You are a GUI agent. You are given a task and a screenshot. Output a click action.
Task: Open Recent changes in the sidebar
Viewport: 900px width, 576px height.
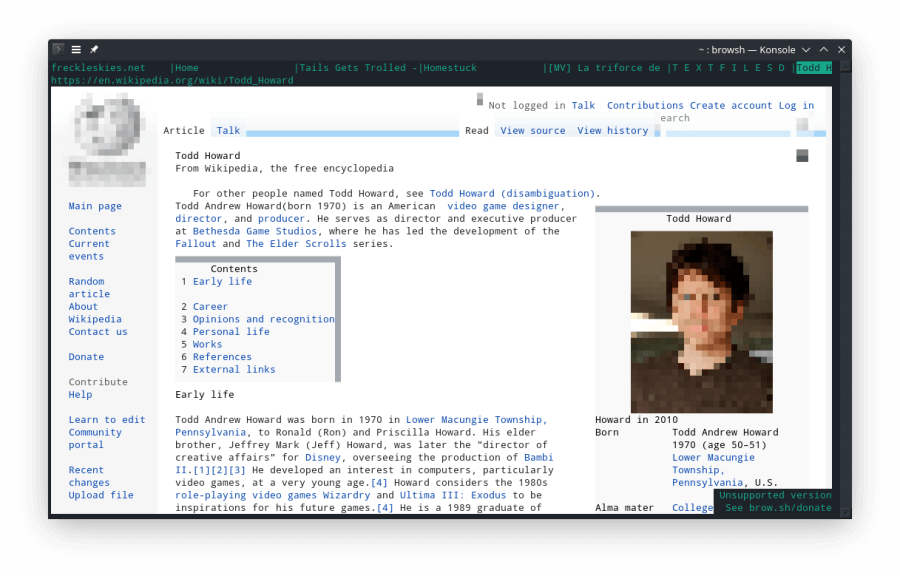click(89, 476)
